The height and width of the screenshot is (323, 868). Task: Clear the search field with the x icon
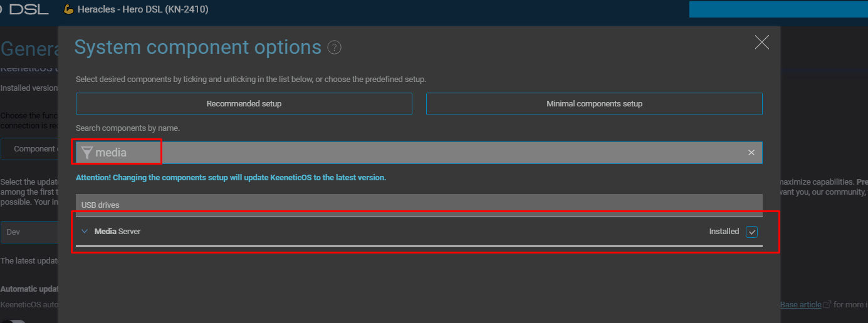[751, 153]
